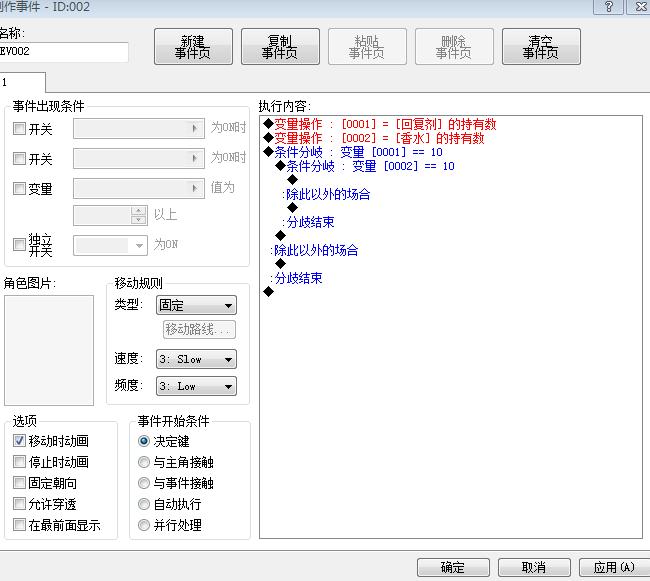Image resolution: width=650 pixels, height=581 pixels.
Task: Enable the 独立开关 condition checkbox
Action: pyautogui.click(x=19, y=245)
